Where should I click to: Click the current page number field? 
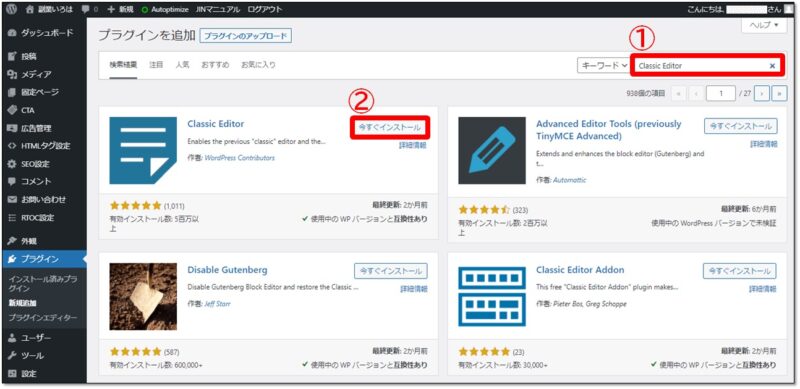click(721, 93)
